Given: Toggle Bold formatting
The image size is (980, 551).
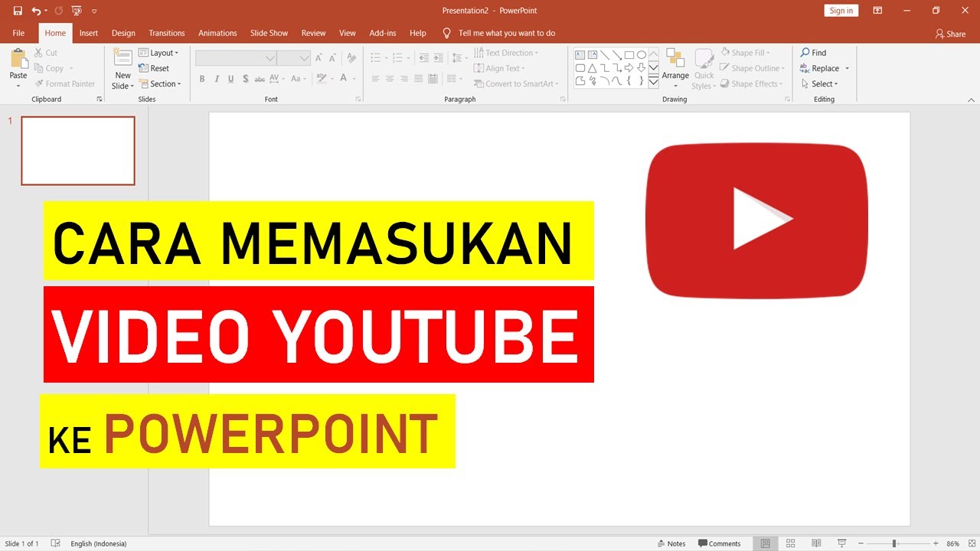Looking at the screenshot, I should coord(202,79).
